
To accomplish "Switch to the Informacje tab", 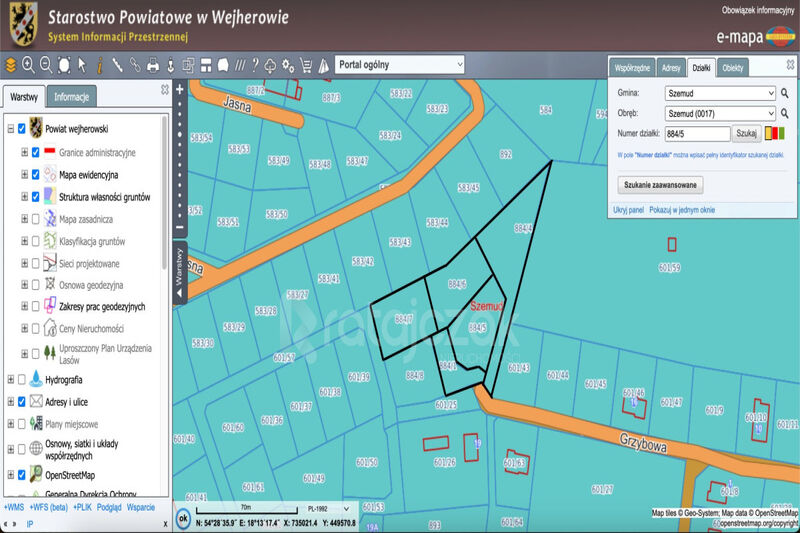I will tap(72, 97).
